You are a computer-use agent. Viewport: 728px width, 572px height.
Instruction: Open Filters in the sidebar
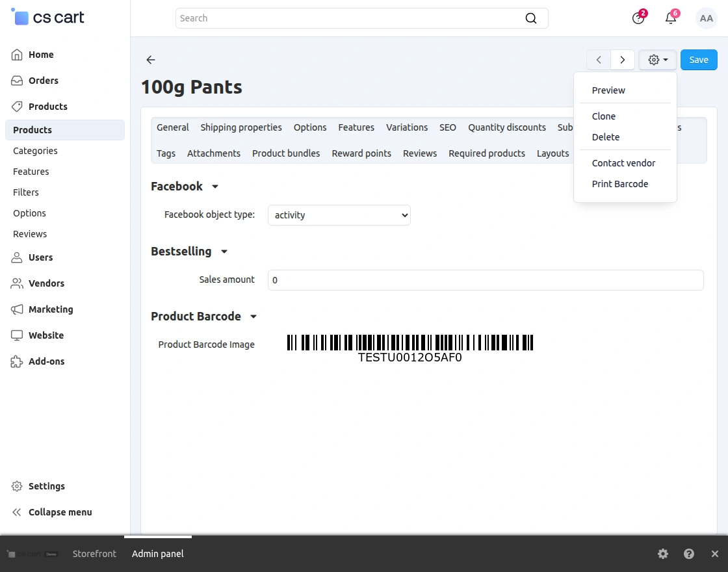click(26, 192)
